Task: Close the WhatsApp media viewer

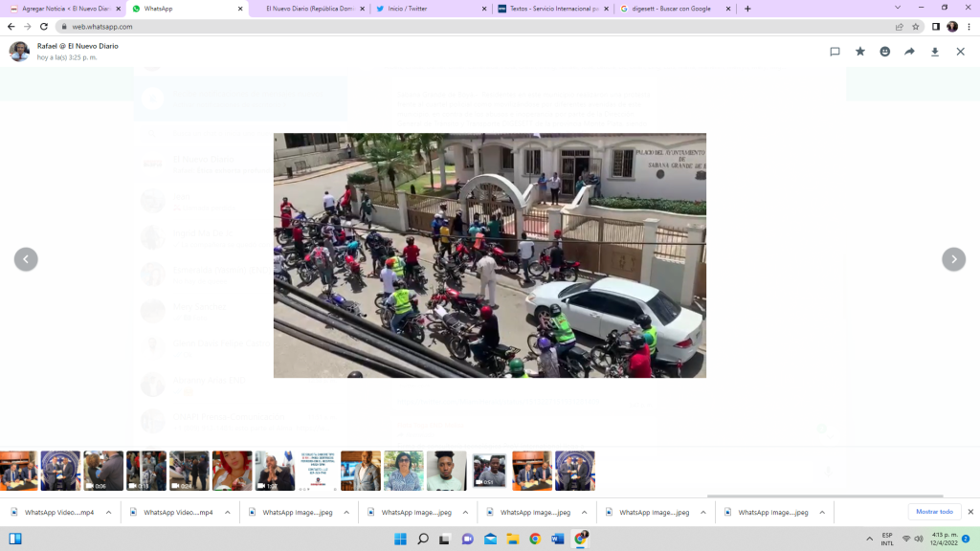Action: (x=960, y=52)
